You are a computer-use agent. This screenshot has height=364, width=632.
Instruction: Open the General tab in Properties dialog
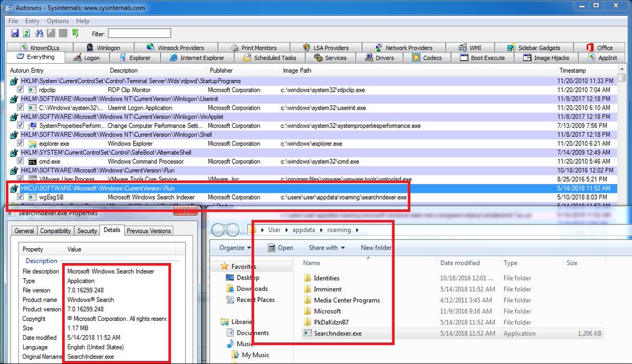(x=24, y=231)
